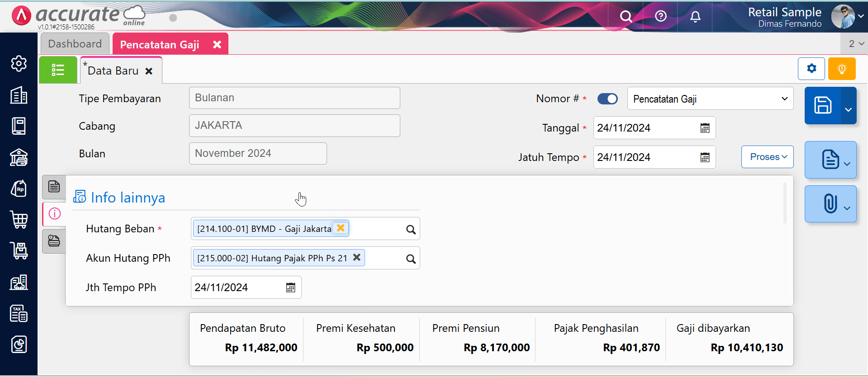Open the user profile dropdown chevron
Viewport: 868px width, 377px height.
tap(861, 16)
